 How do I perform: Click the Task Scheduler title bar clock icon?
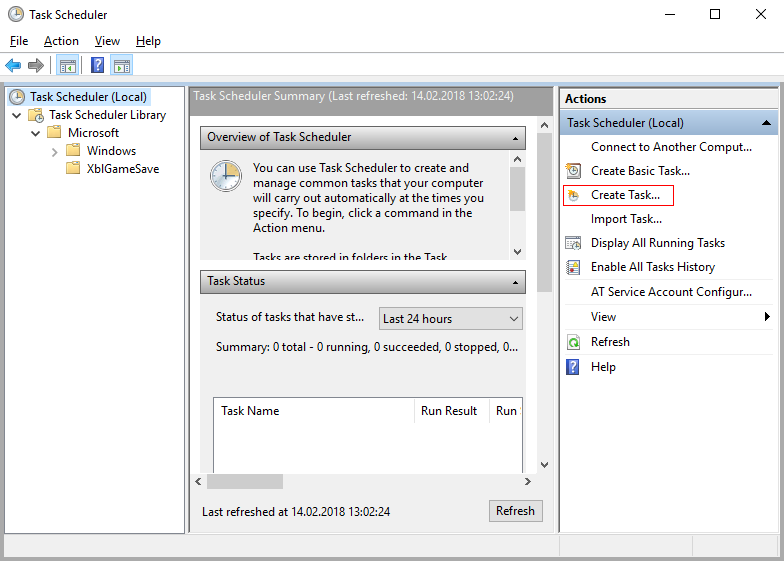[16, 14]
